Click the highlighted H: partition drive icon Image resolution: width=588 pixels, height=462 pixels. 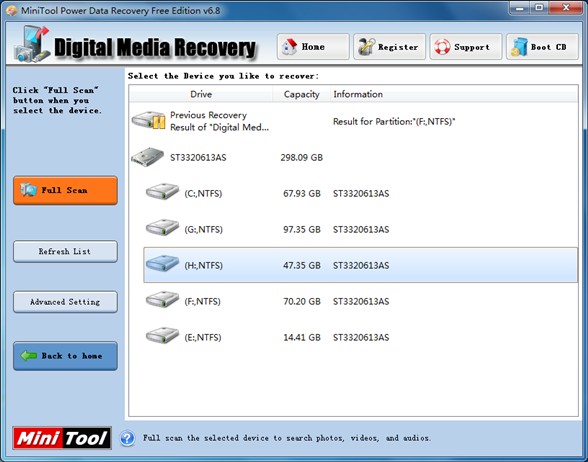tap(162, 264)
